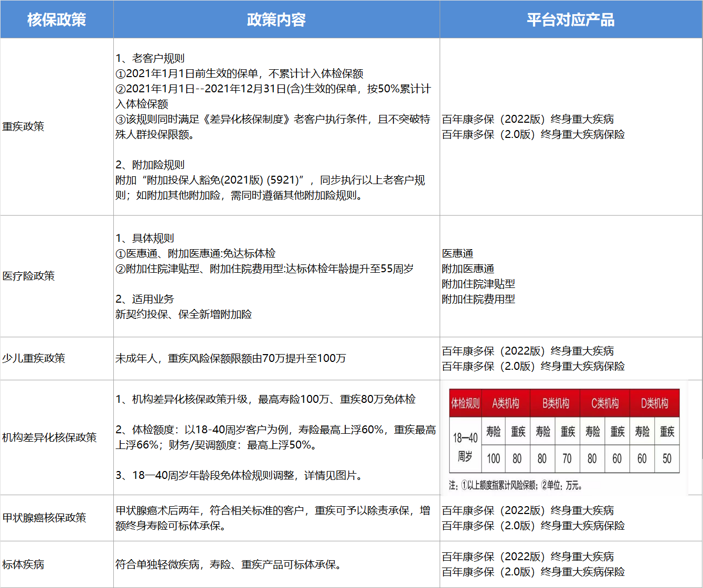Click the 附加住院费用型 product line
Viewport: 703px width, 588px height.
coord(478,299)
